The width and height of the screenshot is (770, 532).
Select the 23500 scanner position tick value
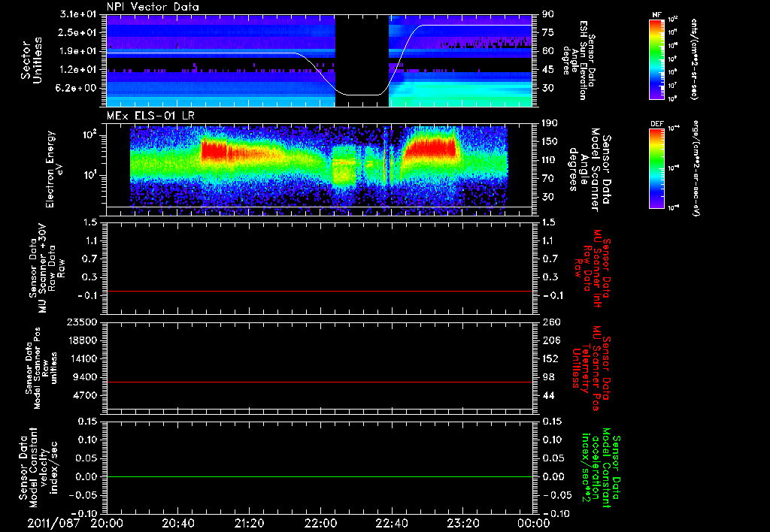(x=82, y=322)
